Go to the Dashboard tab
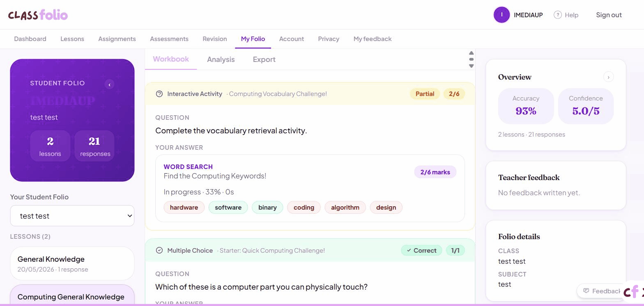This screenshot has height=306, width=644. pos(30,39)
